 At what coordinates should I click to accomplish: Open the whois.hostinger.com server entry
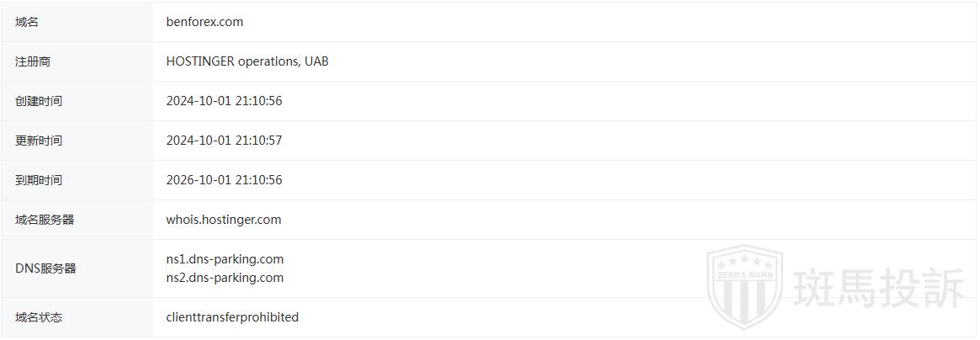point(224,220)
